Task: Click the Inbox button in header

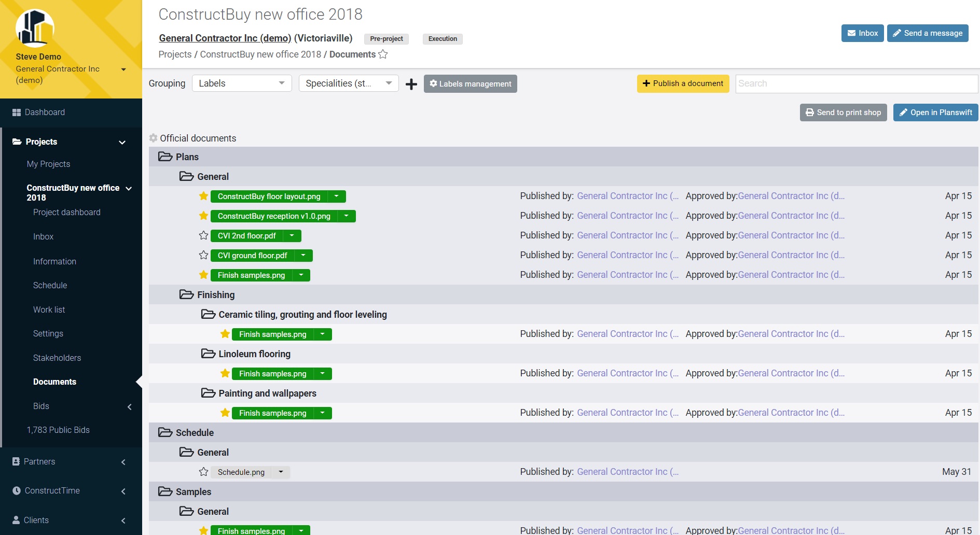Action: [862, 33]
